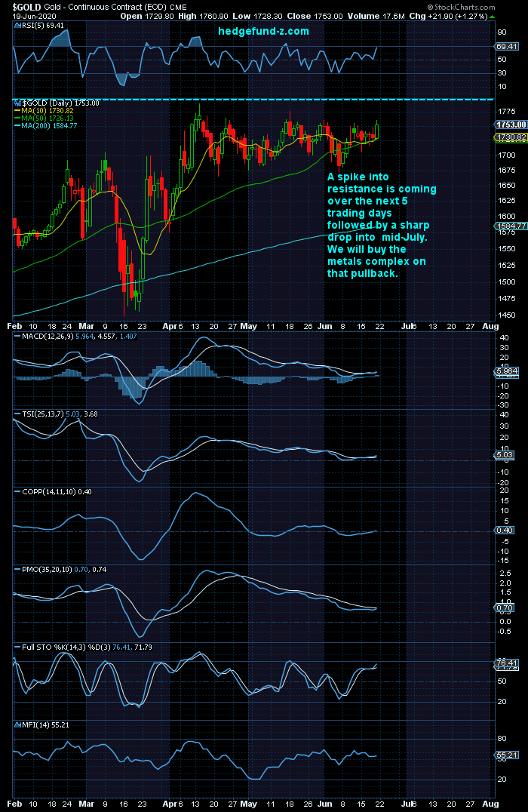Click the 1730.82 yellow axis tag

[511, 137]
